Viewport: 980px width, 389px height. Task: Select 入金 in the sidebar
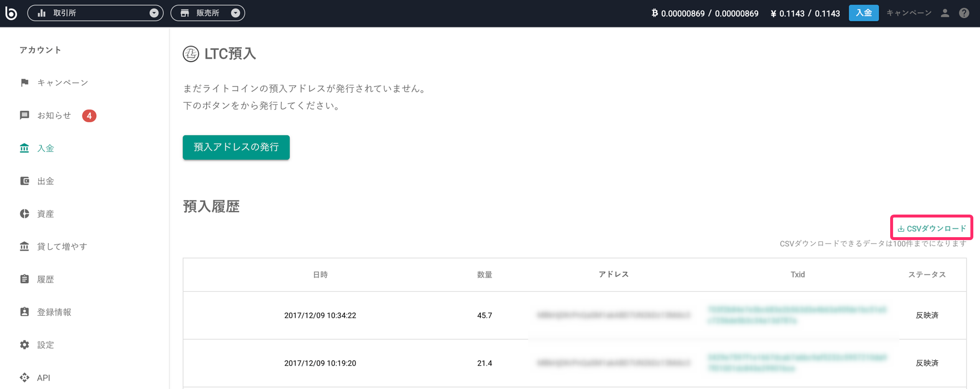coord(46,148)
